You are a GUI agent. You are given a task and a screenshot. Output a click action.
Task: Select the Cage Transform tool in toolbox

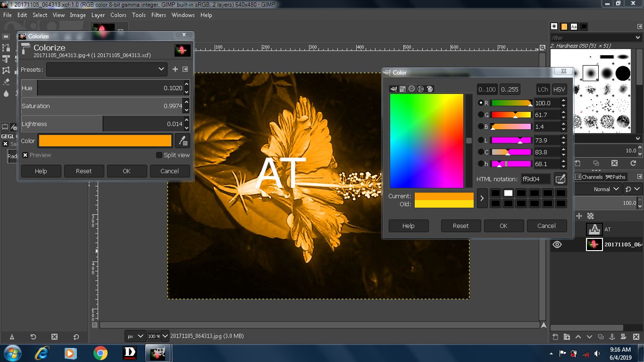[6, 70]
